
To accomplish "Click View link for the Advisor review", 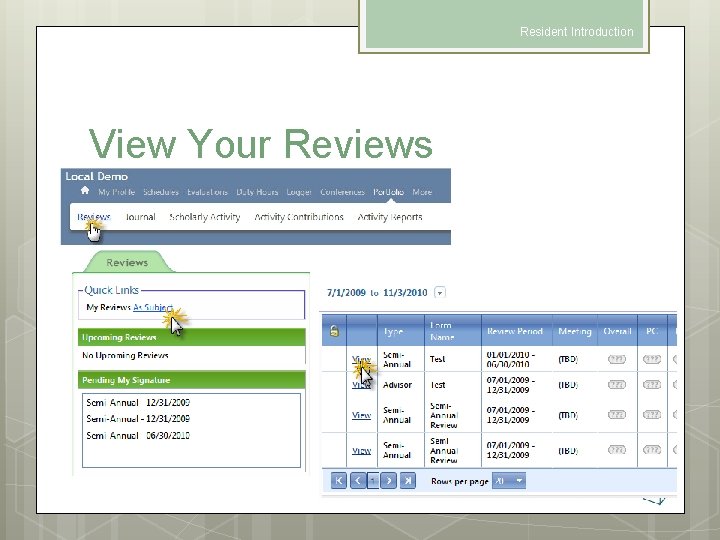I will point(361,385).
